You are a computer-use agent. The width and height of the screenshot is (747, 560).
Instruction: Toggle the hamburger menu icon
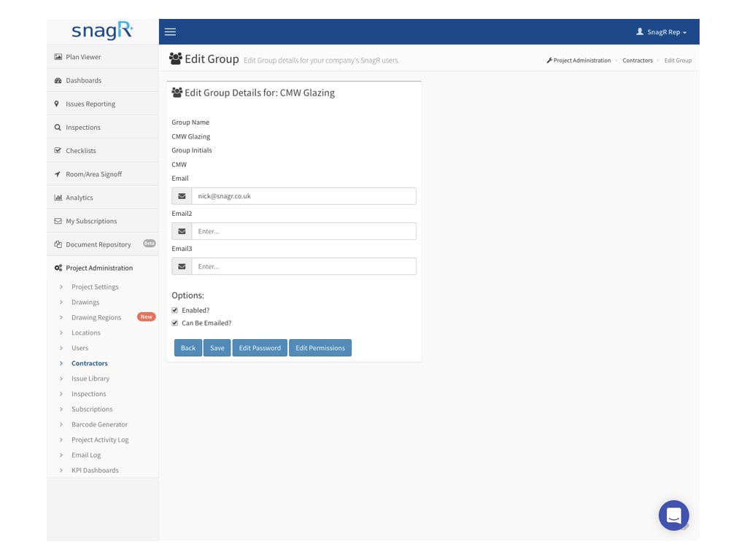pyautogui.click(x=170, y=32)
